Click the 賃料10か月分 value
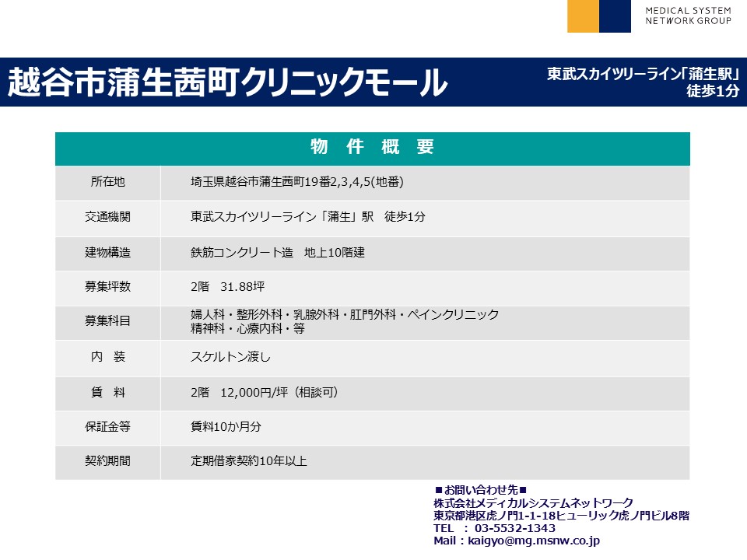This screenshot has width=747, height=560. 226,427
